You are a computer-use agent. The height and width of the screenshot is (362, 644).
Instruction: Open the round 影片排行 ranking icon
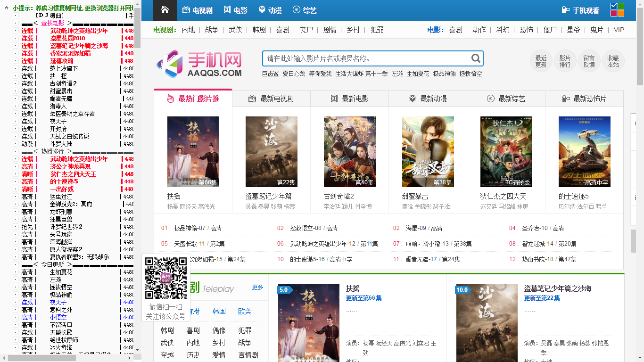[565, 61]
